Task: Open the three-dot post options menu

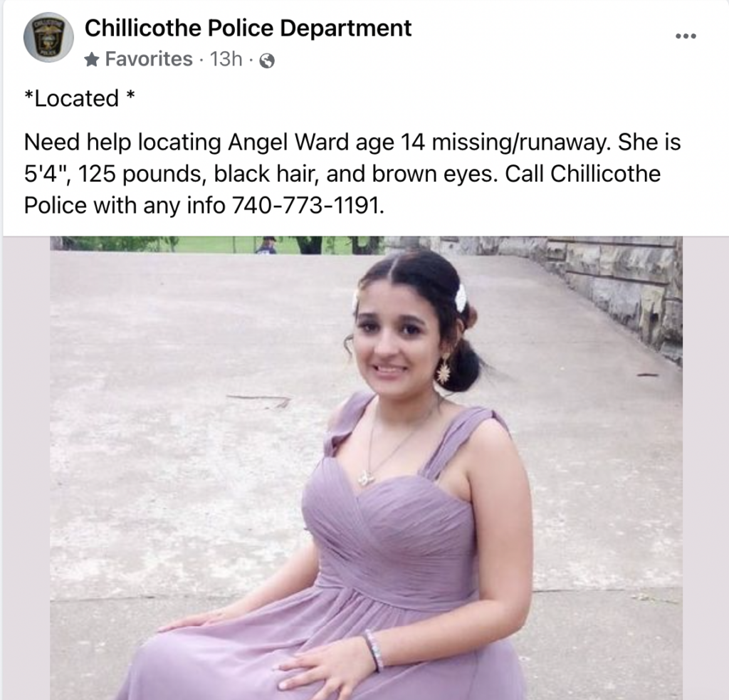Action: point(686,36)
